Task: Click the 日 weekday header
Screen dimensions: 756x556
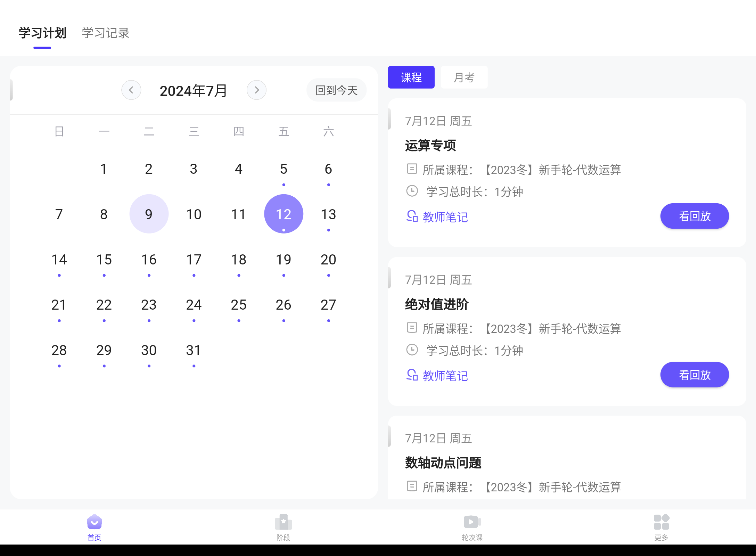Action: (59, 131)
